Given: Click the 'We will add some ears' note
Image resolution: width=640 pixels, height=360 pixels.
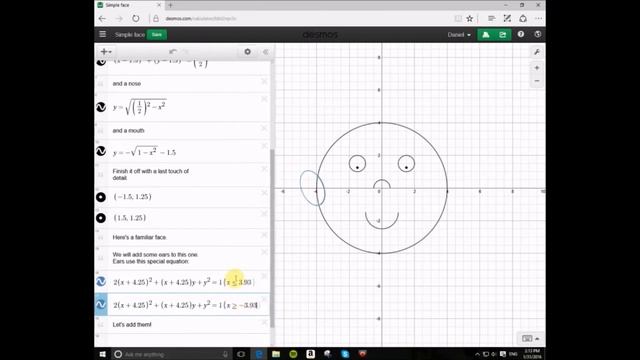Looking at the screenshot, I should [155, 258].
